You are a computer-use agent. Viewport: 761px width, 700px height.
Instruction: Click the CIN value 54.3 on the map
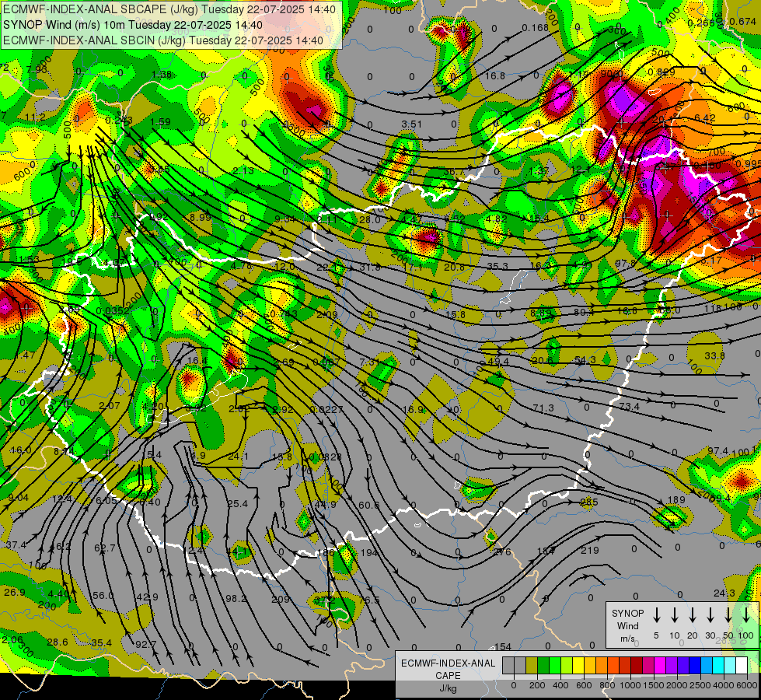pos(585,360)
